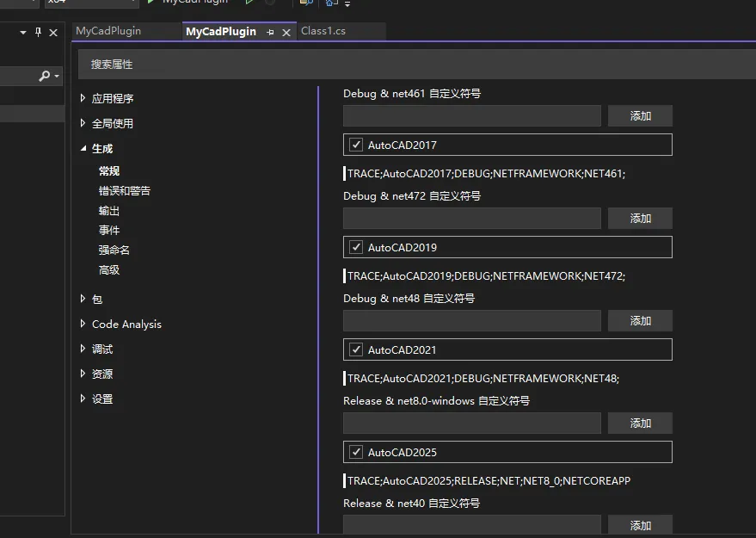Select the 事件 item
The image size is (756, 538).
pos(109,230)
